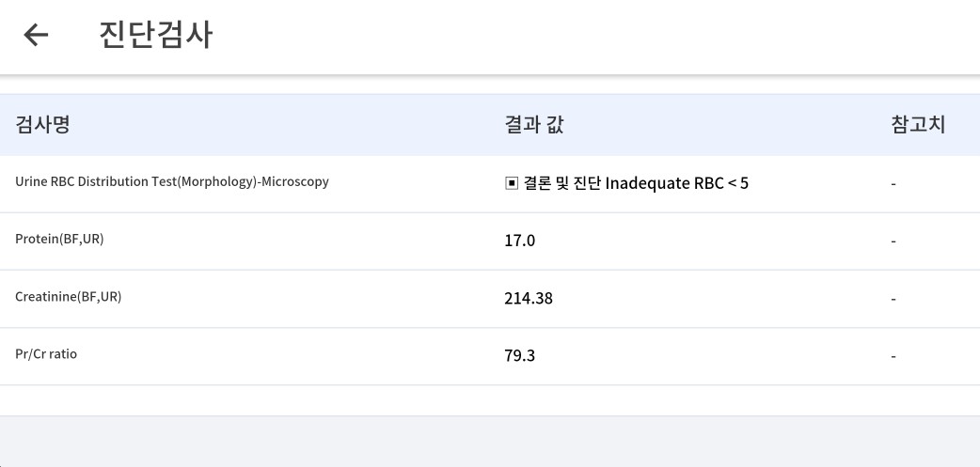This screenshot has width=980, height=467.
Task: Click the Inadequate RBC < 5 result text
Action: [677, 183]
